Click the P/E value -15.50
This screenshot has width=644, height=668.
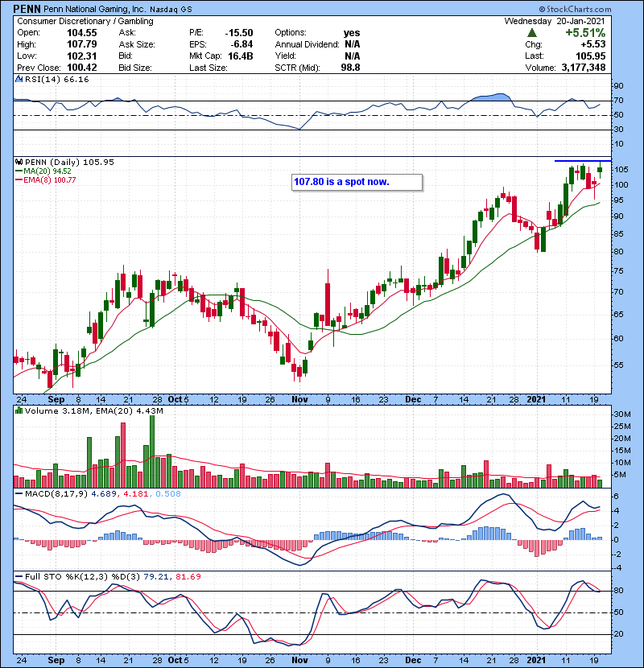coord(238,33)
